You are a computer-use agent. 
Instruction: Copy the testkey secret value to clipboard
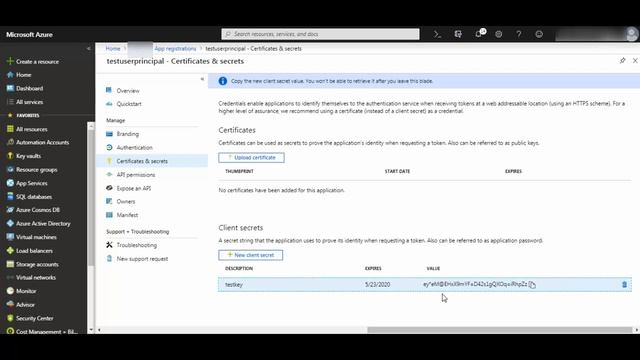[x=532, y=284]
